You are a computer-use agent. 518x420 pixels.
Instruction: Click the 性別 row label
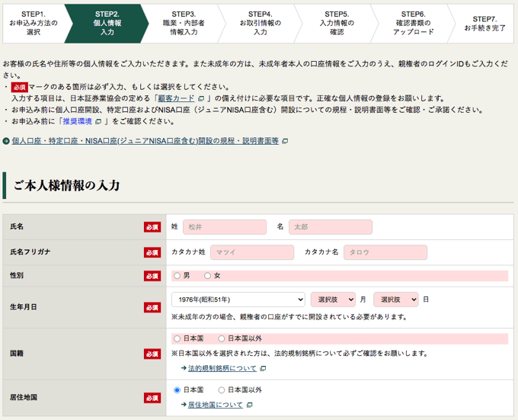pos(17,275)
